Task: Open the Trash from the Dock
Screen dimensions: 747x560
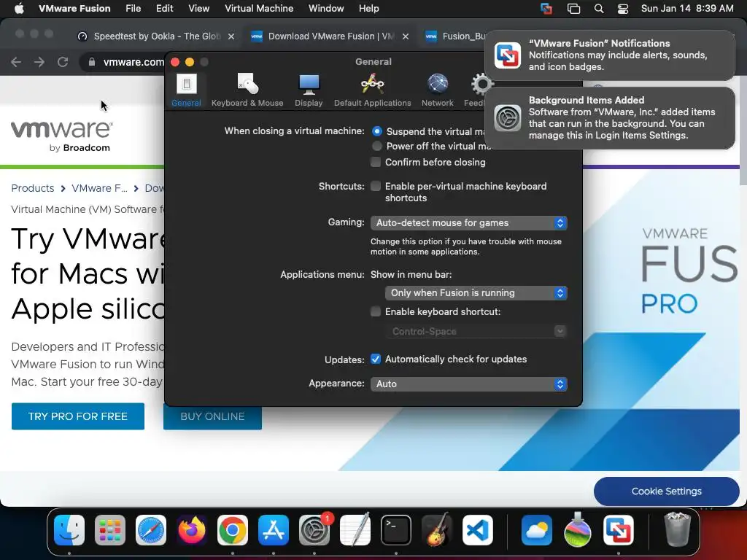Action: (x=677, y=530)
